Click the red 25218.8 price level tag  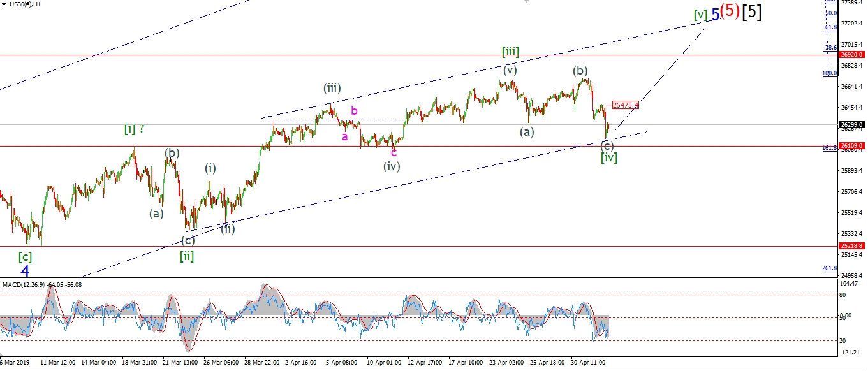point(852,245)
